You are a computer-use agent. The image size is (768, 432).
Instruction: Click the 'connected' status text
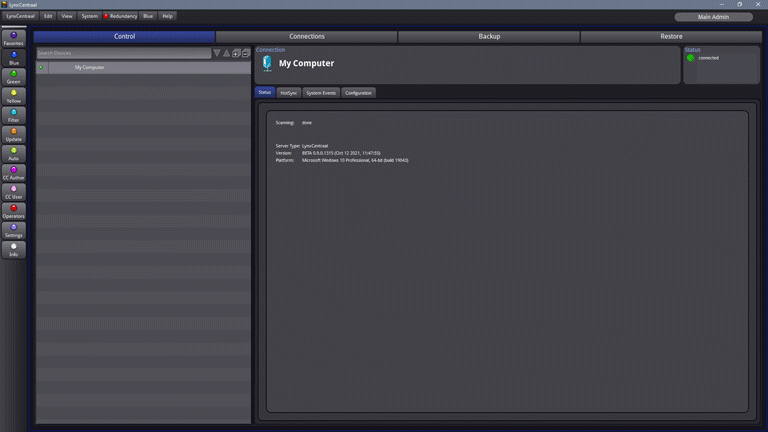click(x=708, y=58)
